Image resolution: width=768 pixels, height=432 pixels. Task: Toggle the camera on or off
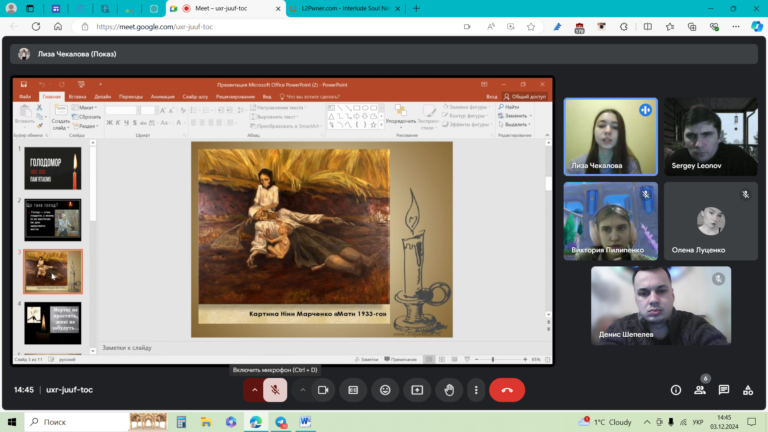[x=323, y=390]
